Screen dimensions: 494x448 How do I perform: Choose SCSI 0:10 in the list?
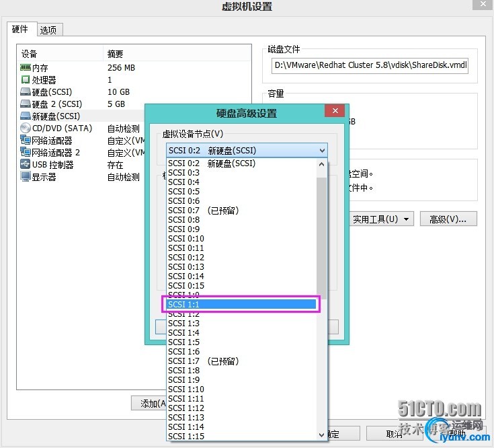[241, 239]
